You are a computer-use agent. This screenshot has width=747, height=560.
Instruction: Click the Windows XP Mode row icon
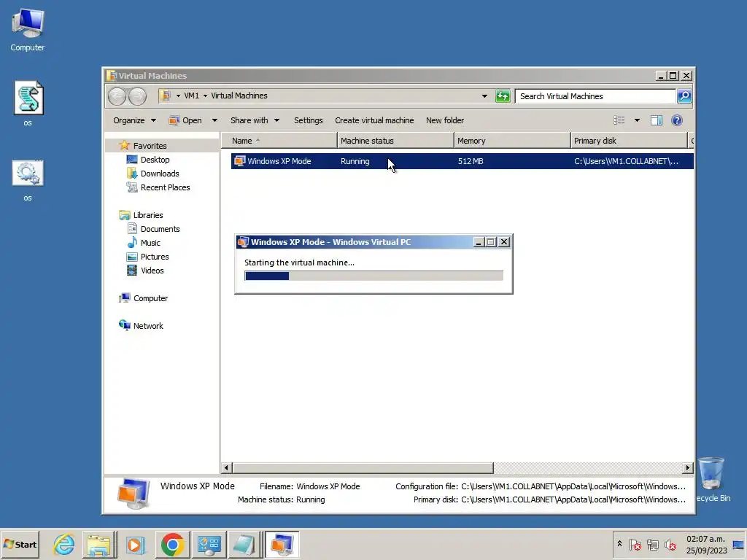pyautogui.click(x=239, y=161)
